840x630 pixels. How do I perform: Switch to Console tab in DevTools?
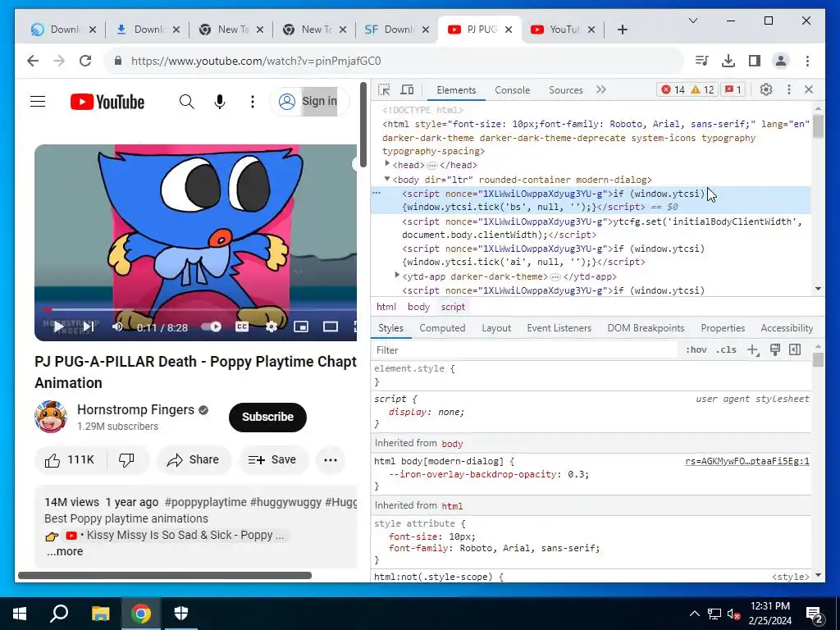click(512, 90)
